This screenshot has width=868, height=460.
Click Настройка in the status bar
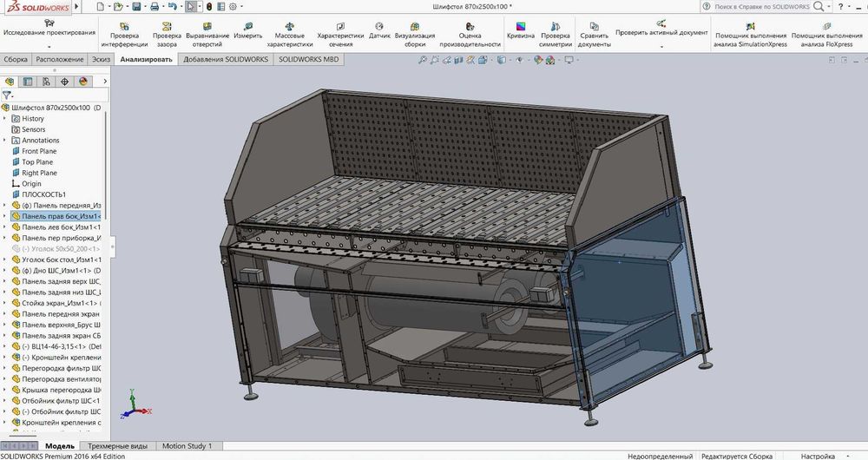817,456
